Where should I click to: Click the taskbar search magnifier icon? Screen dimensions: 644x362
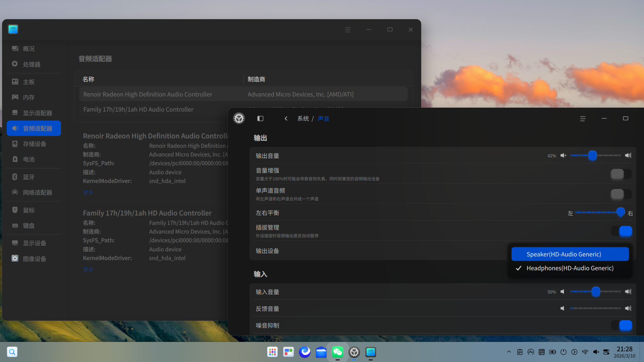click(x=12, y=352)
